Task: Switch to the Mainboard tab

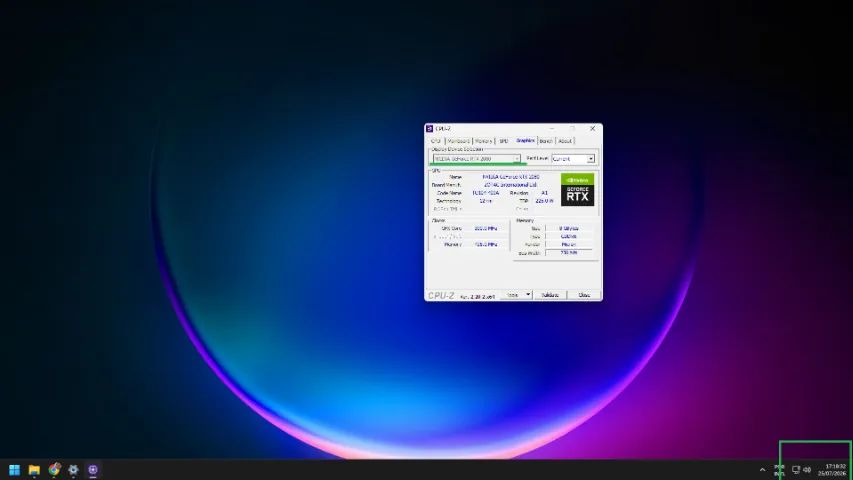Action: coord(458,141)
